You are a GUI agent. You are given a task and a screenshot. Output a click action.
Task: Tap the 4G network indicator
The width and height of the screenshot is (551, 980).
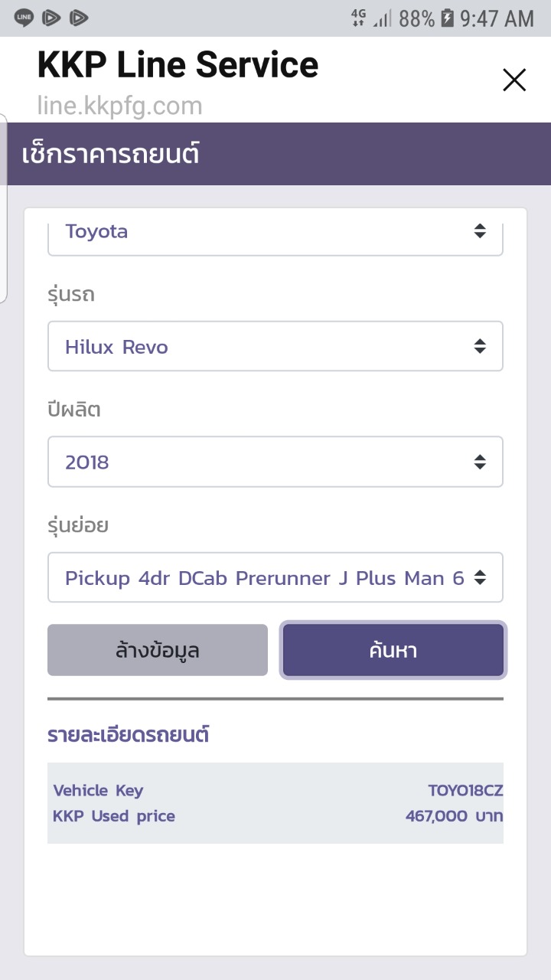(358, 18)
